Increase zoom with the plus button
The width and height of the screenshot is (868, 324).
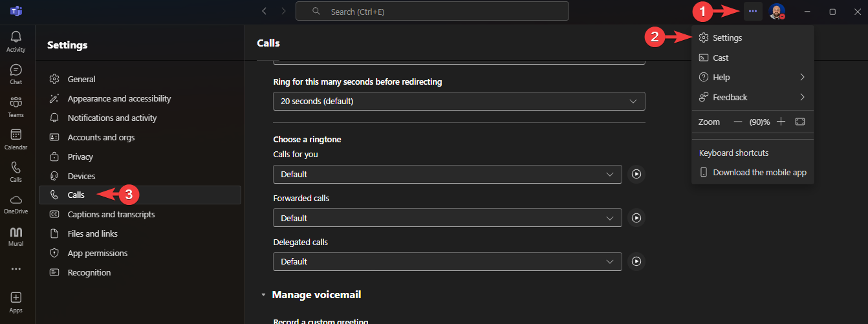tap(781, 122)
